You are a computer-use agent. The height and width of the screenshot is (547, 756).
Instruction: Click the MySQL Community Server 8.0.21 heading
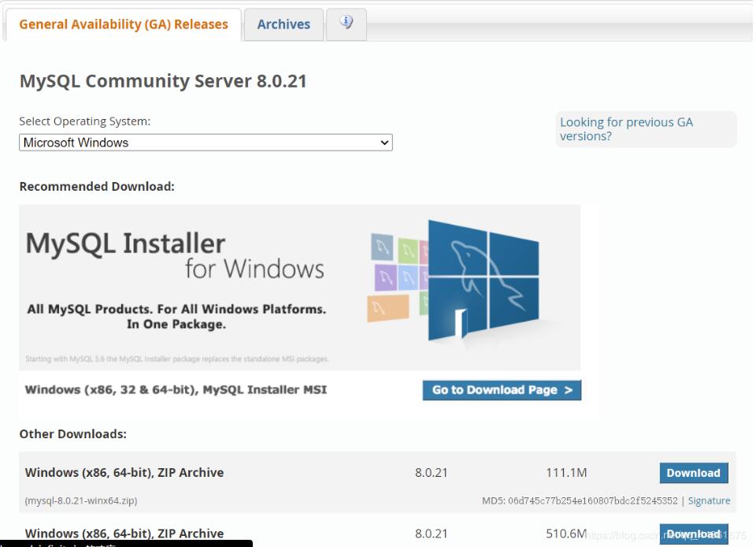(163, 81)
